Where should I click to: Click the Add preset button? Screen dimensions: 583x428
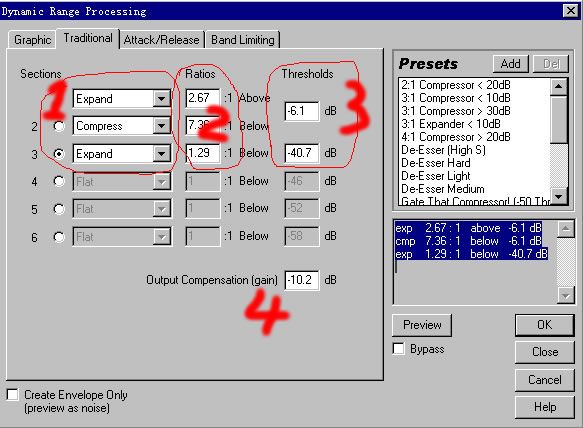point(510,64)
